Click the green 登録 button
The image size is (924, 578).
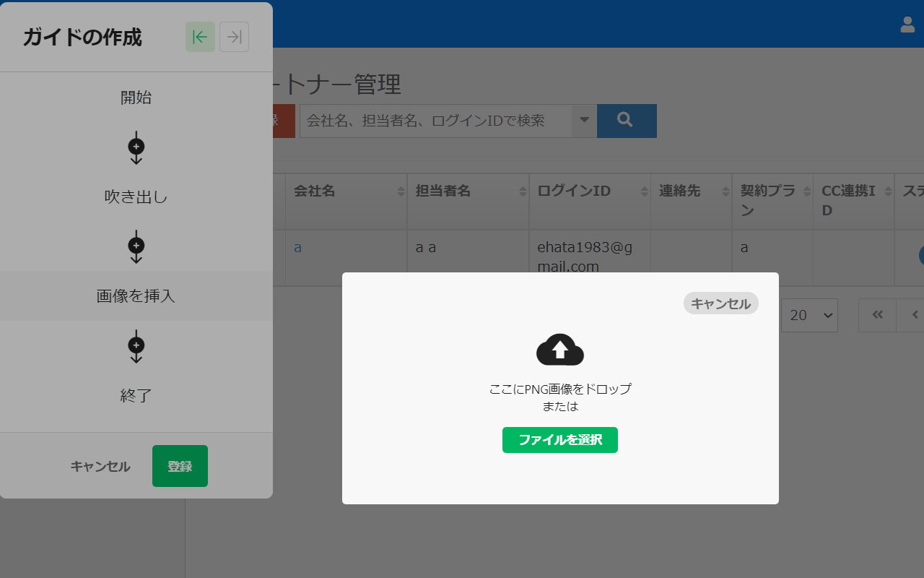point(180,466)
